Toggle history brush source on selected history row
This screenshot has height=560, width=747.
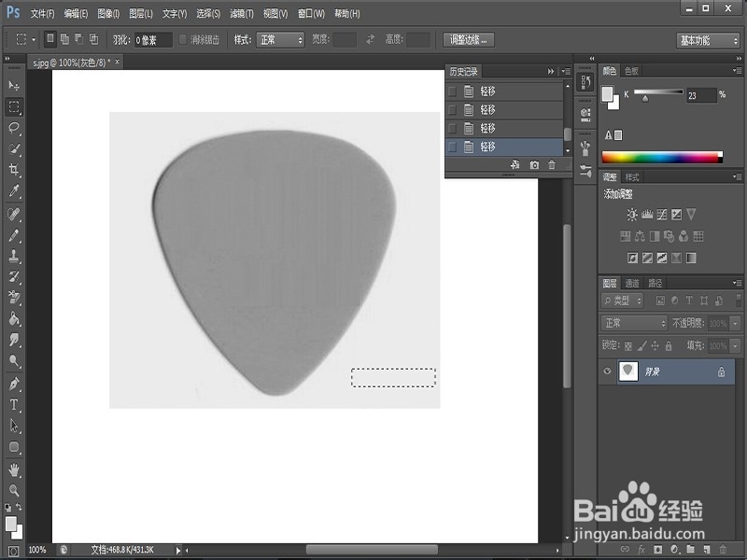[453, 147]
